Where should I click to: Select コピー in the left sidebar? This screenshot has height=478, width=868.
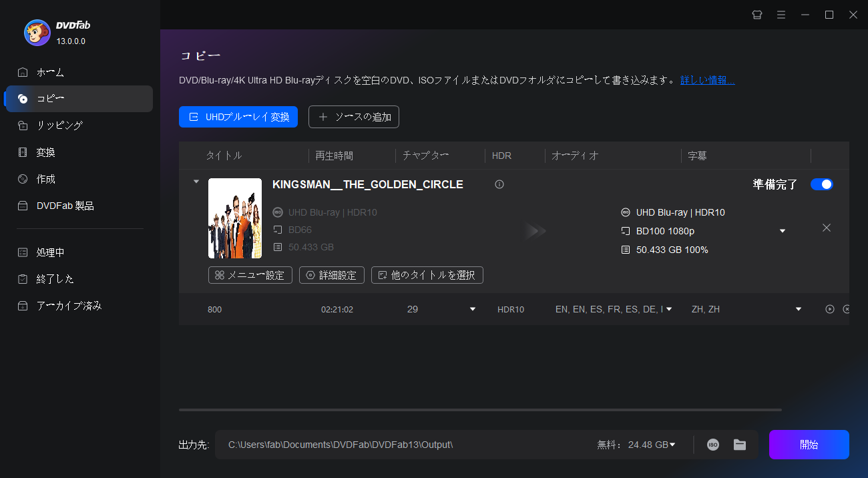click(x=79, y=99)
